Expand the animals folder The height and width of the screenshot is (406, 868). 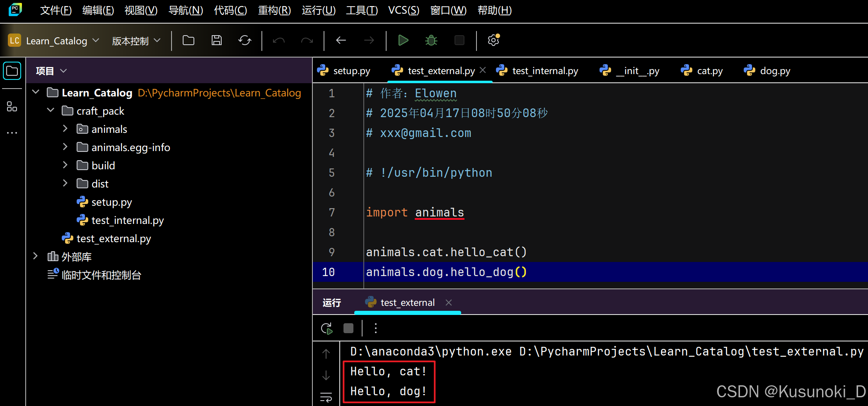tap(65, 129)
